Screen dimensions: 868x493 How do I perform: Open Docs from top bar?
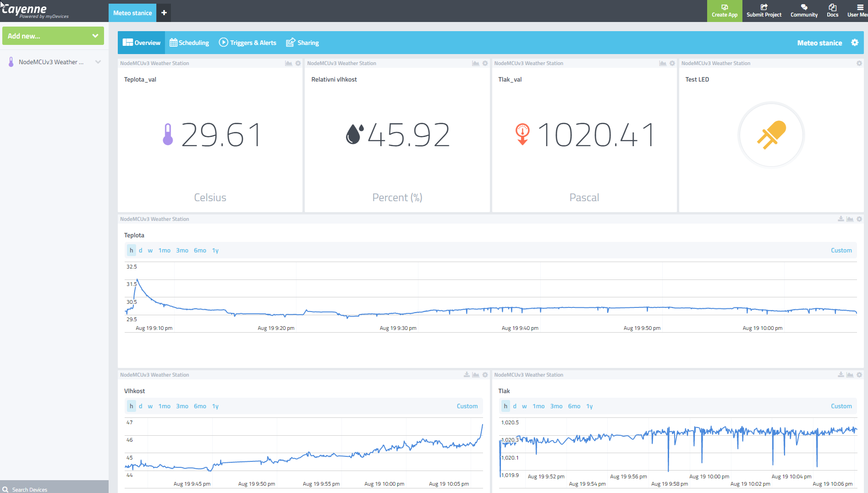tap(832, 11)
